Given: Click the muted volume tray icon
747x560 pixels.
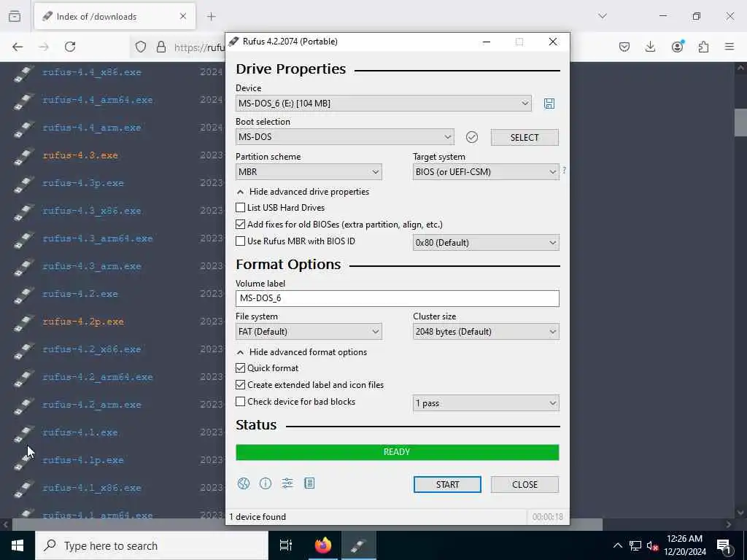Looking at the screenshot, I should click(652, 545).
